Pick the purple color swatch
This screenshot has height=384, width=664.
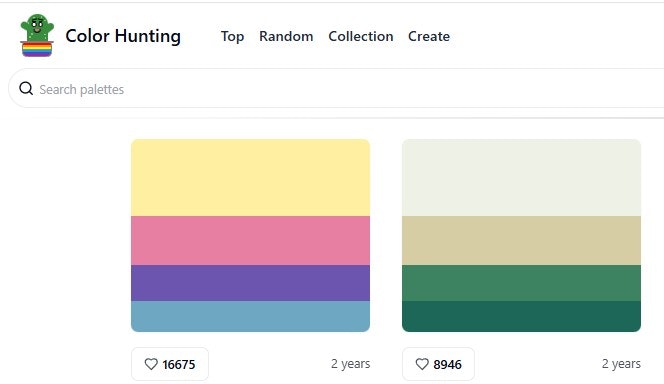(250, 283)
